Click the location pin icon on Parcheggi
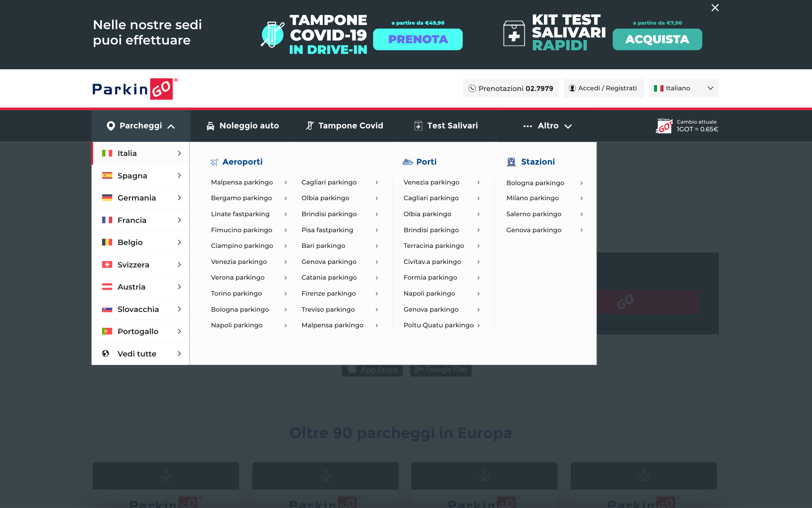Viewport: 812px width, 508px height. 111,126
